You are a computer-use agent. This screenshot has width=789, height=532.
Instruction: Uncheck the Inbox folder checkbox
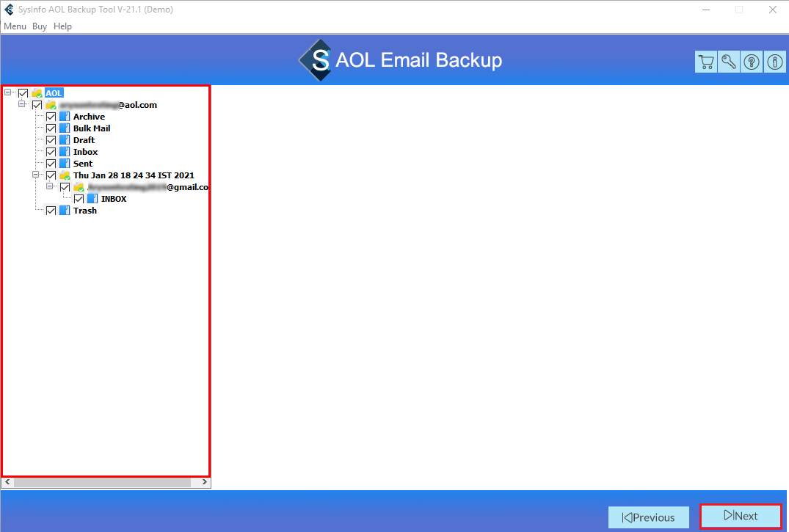(51, 152)
